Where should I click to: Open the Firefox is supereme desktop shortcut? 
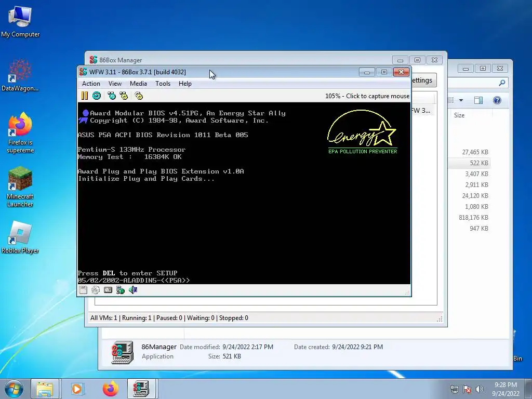click(x=20, y=132)
